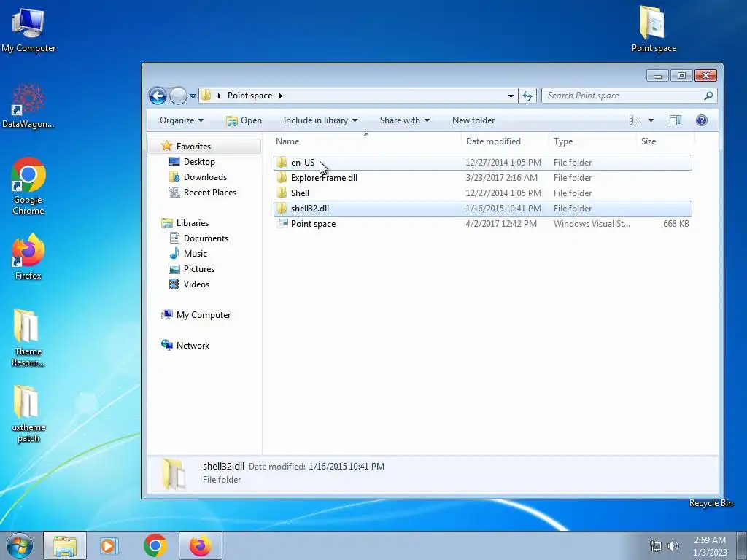Viewport: 747px width, 560px height.
Task: Expand the root chevron before Point space
Action: [219, 96]
